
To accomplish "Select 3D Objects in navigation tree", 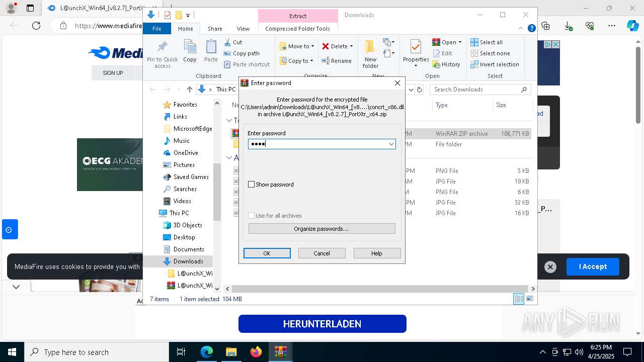I will coord(188,225).
